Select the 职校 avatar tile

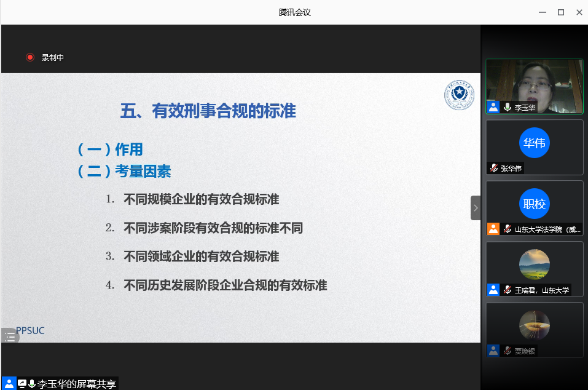click(534, 204)
